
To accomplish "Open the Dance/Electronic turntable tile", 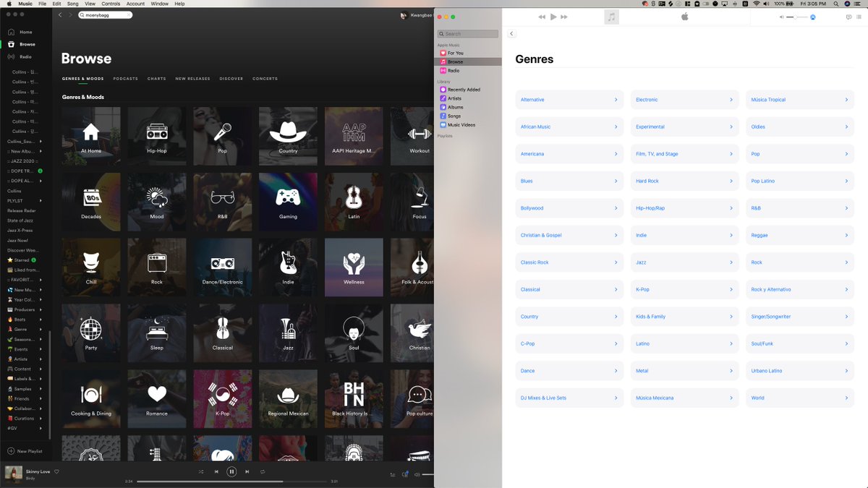I will [223, 267].
